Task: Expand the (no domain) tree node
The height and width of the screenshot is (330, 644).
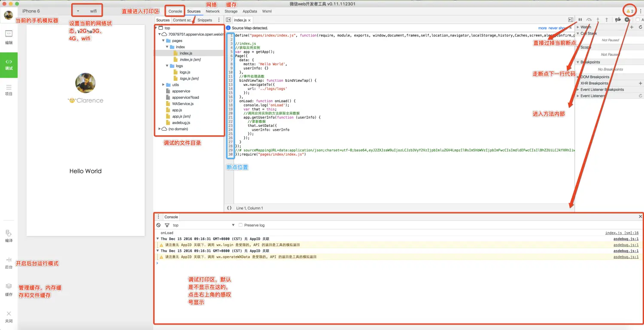Action: point(159,129)
